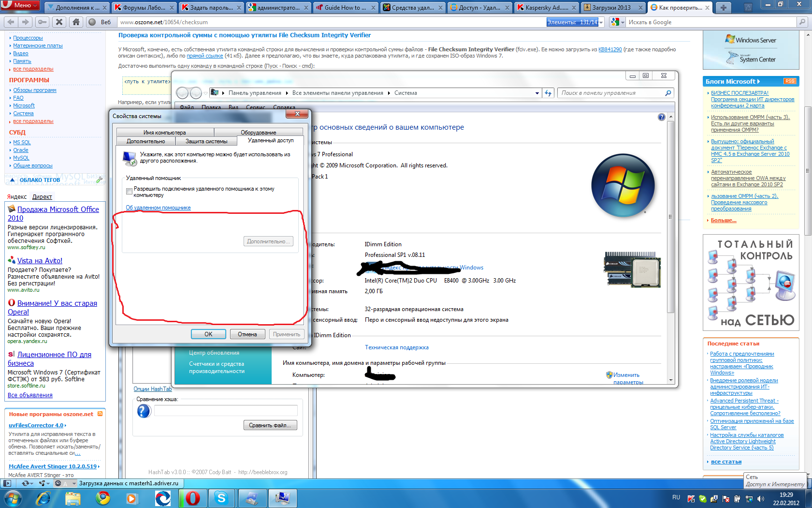The width and height of the screenshot is (812, 508).
Task: Open a new tab with the plus button
Action: coord(723,7)
